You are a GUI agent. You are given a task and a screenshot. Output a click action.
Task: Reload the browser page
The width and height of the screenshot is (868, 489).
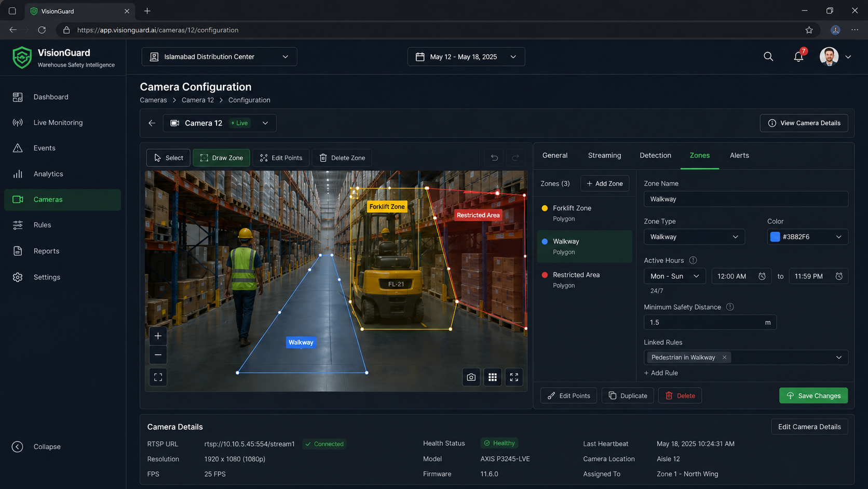(x=42, y=30)
